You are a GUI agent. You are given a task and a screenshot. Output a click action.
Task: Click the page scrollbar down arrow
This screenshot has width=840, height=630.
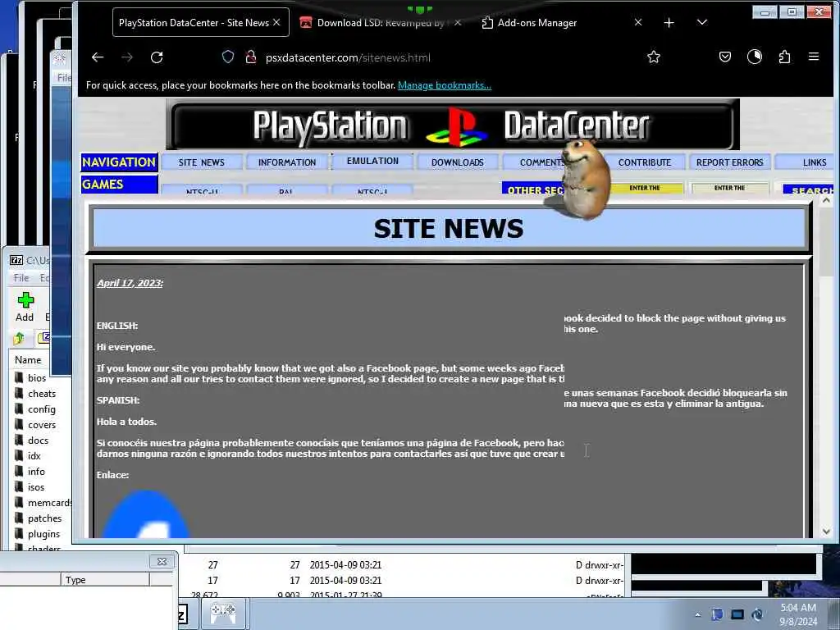(x=826, y=532)
